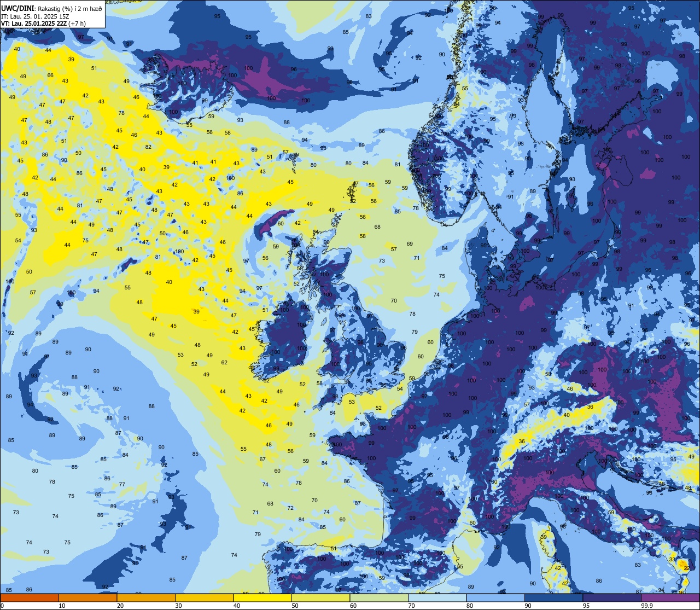Click the "20" label on the color scale

pyautogui.click(x=120, y=606)
